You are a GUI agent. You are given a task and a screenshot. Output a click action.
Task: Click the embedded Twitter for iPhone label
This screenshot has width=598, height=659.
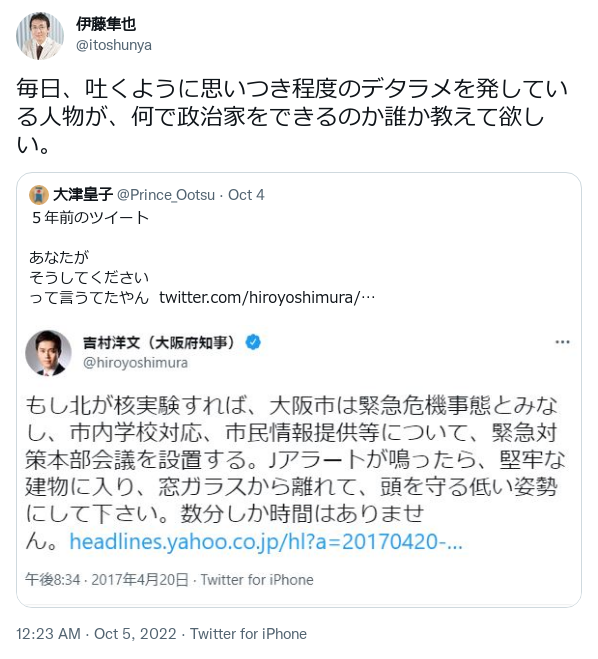257,580
